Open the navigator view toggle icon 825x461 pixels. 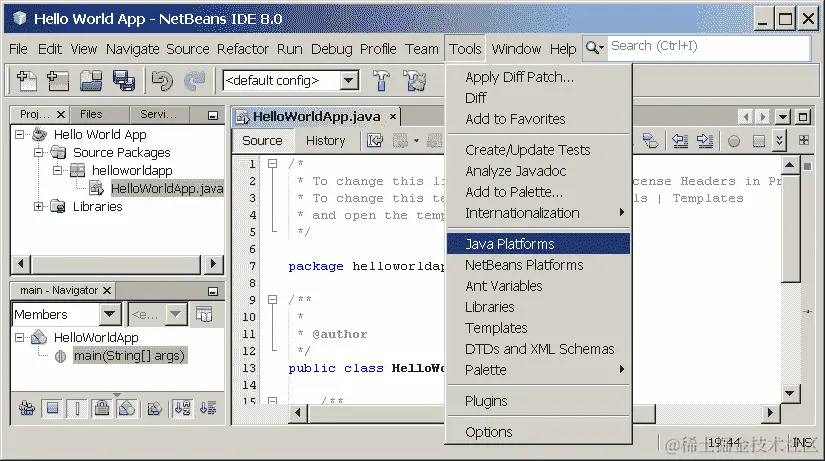(204, 314)
